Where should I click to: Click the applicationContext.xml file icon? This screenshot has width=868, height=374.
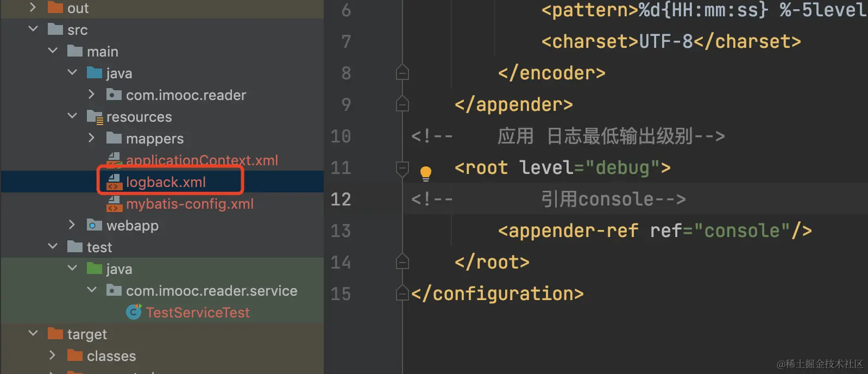[114, 160]
